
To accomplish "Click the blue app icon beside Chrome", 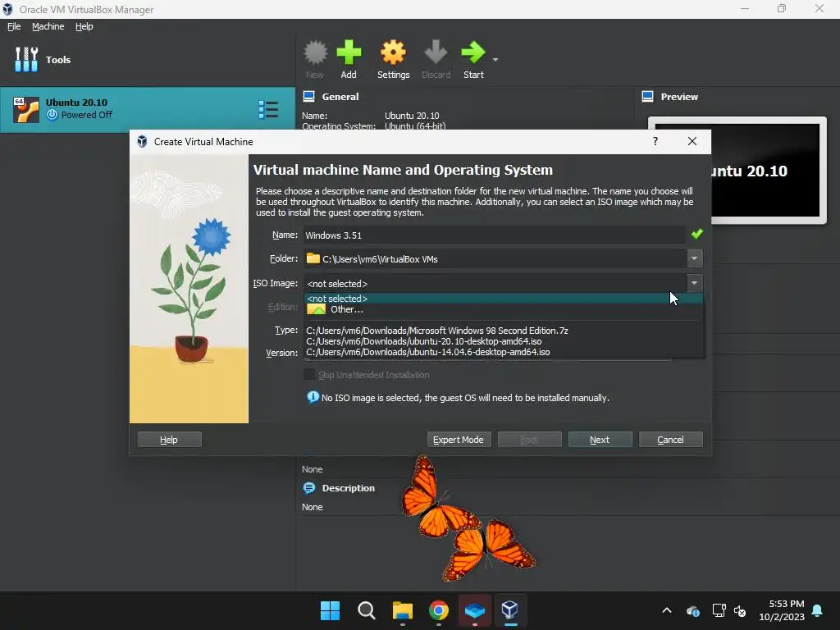I will 475,610.
